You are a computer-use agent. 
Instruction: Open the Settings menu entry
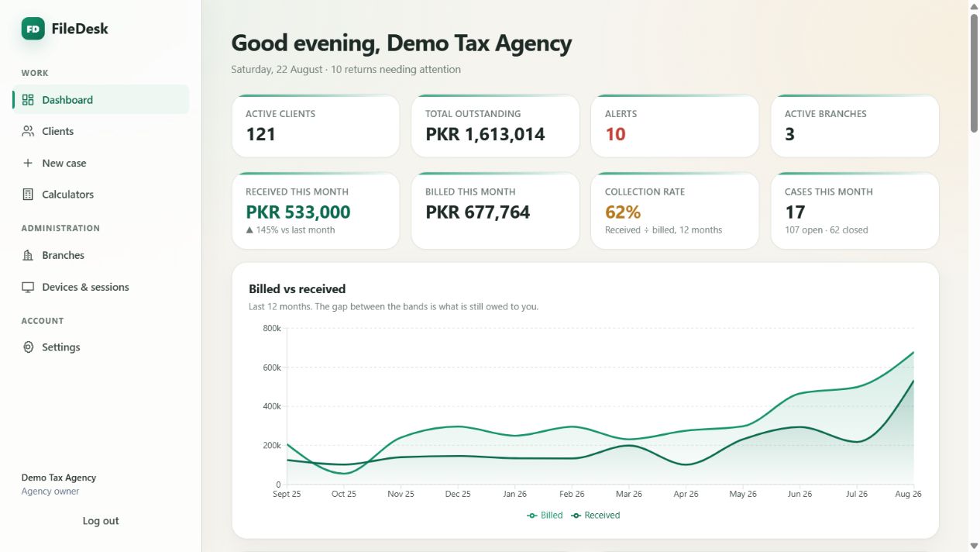pyautogui.click(x=101, y=347)
